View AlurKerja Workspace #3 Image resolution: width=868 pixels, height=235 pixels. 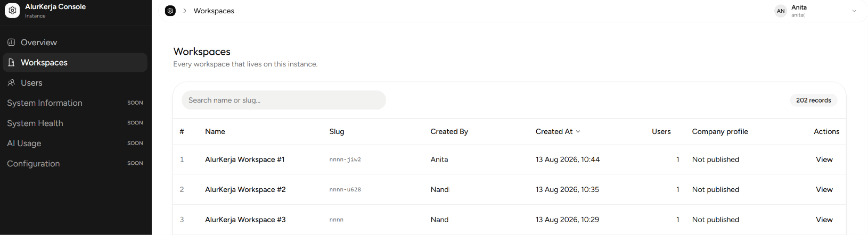coord(824,220)
